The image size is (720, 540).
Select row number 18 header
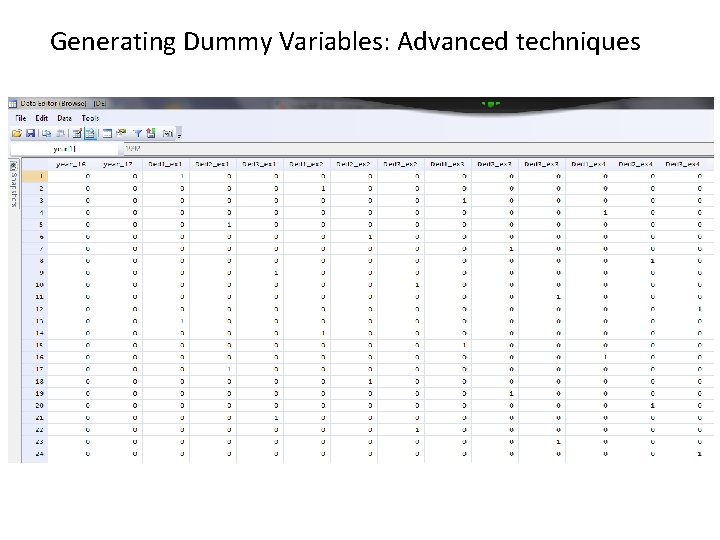click(x=35, y=382)
